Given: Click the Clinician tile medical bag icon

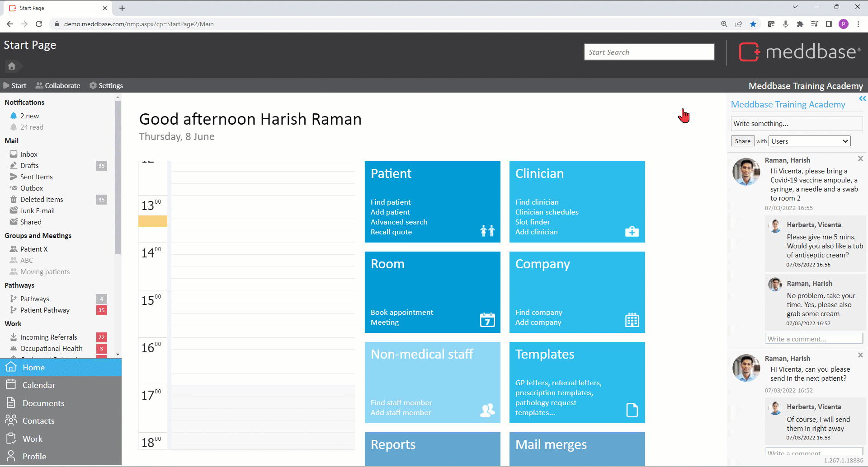Looking at the screenshot, I should click(x=632, y=231).
